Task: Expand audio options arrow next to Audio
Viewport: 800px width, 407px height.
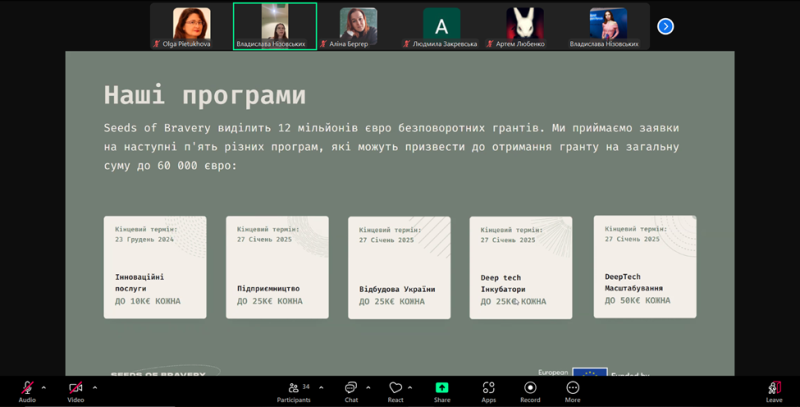Action: (43, 387)
